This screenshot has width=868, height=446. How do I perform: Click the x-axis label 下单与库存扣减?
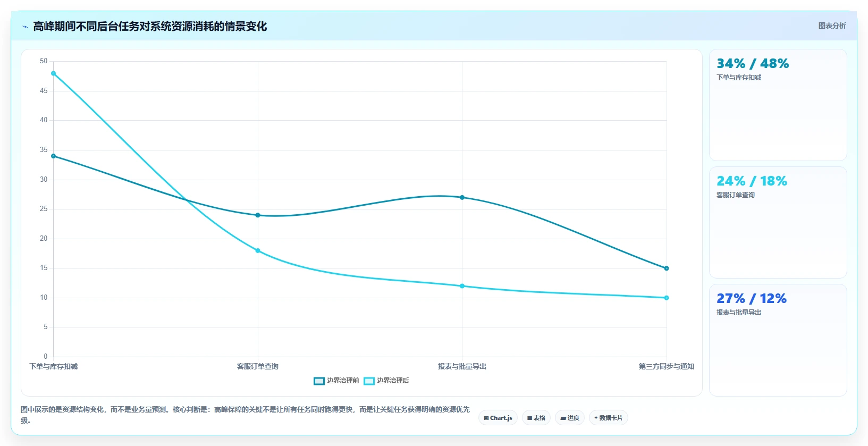point(53,366)
